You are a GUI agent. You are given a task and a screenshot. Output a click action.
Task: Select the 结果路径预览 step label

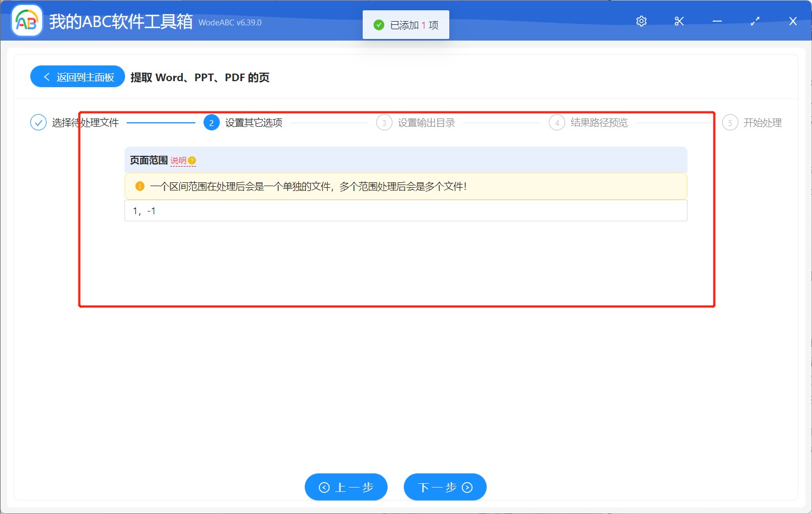click(599, 123)
